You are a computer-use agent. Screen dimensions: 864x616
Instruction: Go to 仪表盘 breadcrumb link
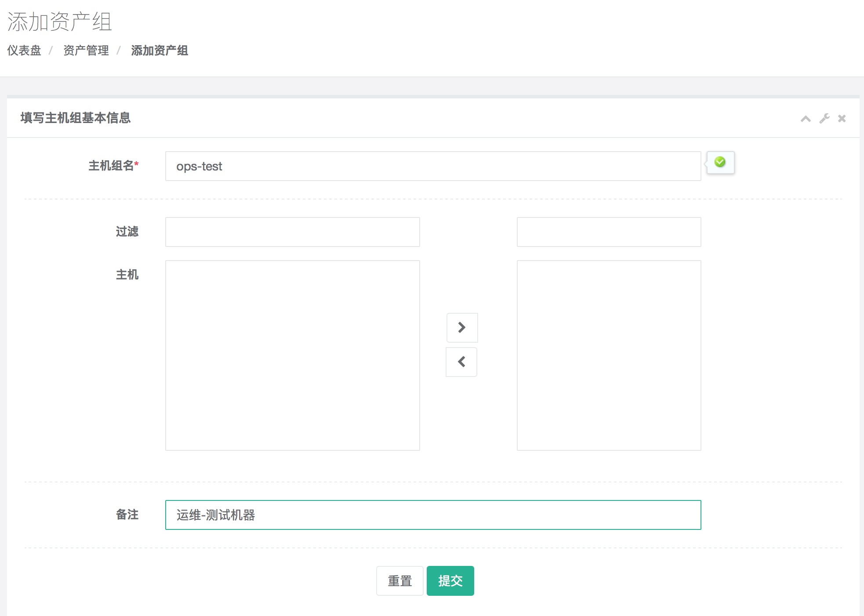click(24, 51)
